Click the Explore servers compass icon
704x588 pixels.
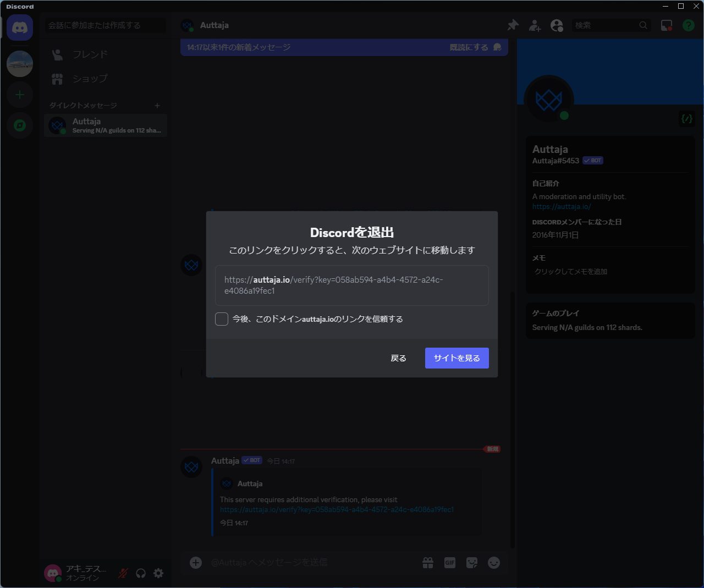[20, 125]
